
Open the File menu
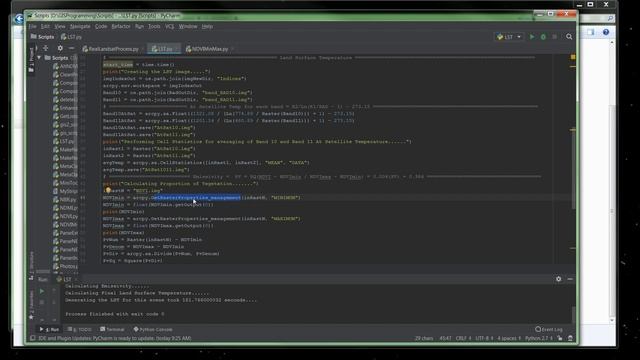click(x=32, y=27)
